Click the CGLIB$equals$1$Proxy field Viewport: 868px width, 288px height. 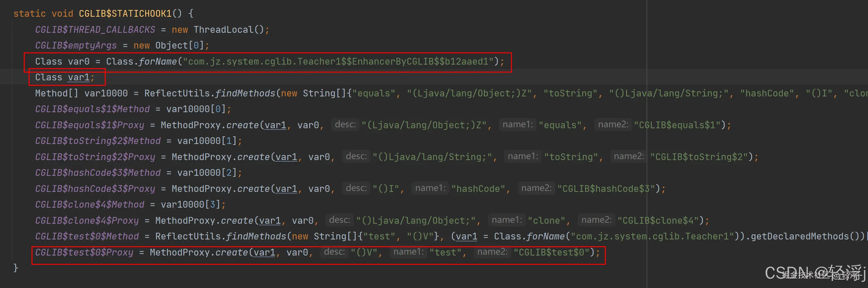coord(90,125)
